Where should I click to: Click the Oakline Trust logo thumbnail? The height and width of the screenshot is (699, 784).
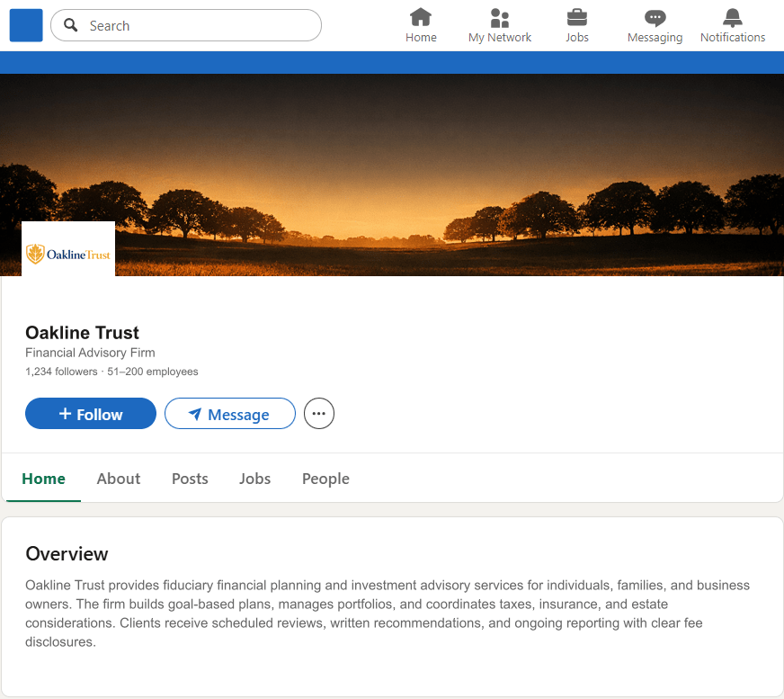[68, 248]
